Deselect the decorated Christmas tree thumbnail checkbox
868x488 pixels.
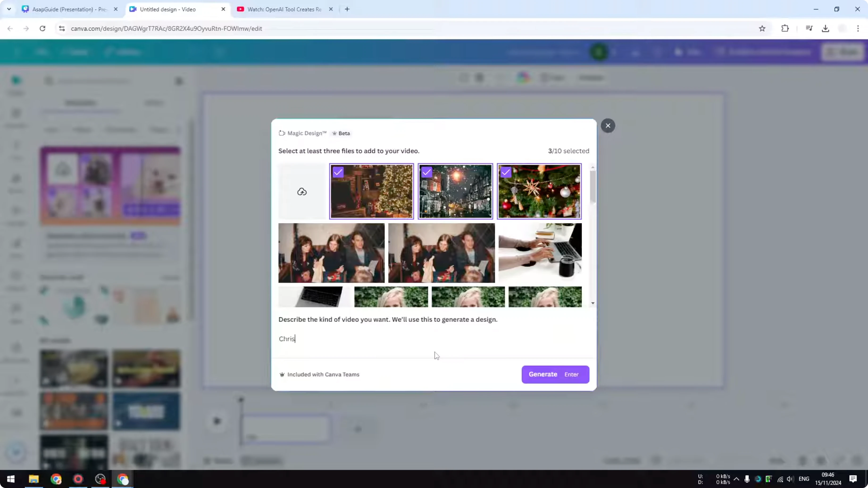point(338,172)
